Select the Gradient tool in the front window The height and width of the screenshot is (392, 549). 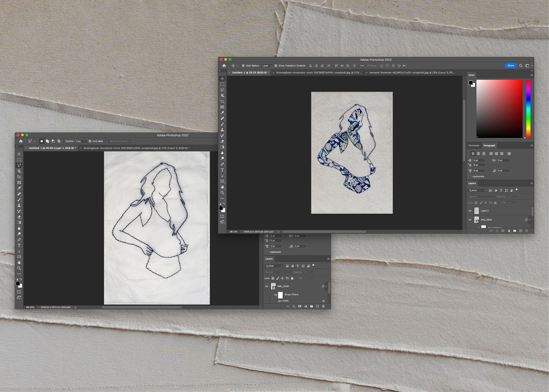pos(222,147)
